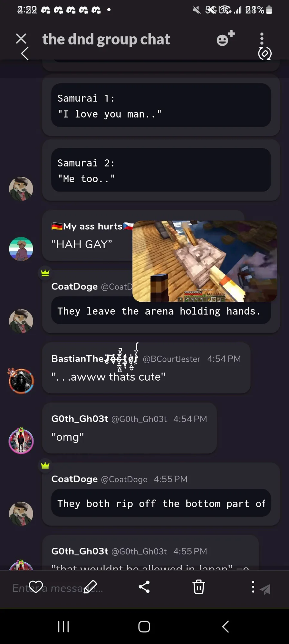The width and height of the screenshot is (289, 644).
Task: Open the Minecraft video thumbnail
Action: pos(205,261)
